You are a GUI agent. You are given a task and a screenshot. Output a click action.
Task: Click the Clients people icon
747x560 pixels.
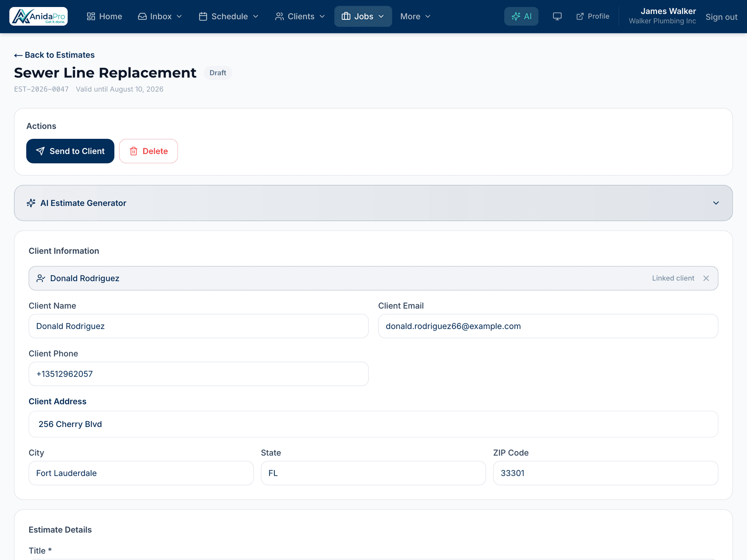click(279, 16)
